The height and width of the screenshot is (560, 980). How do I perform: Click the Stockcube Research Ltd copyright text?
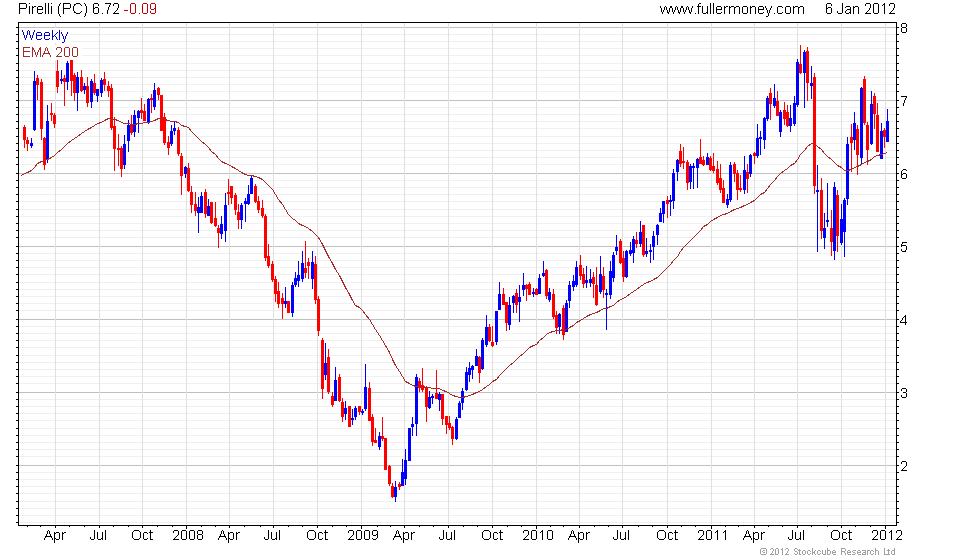point(827,552)
